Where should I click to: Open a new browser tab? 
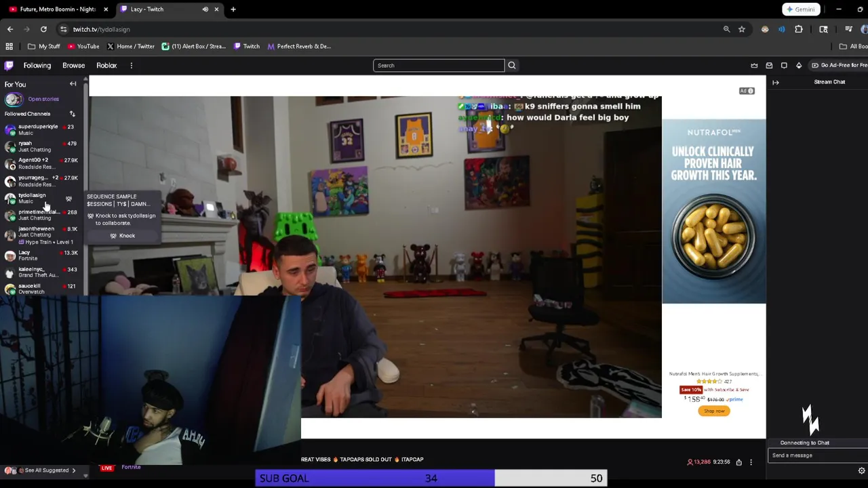(233, 9)
